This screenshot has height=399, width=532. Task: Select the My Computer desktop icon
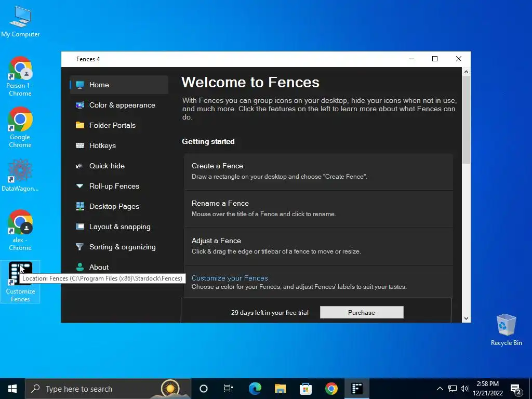(x=20, y=22)
